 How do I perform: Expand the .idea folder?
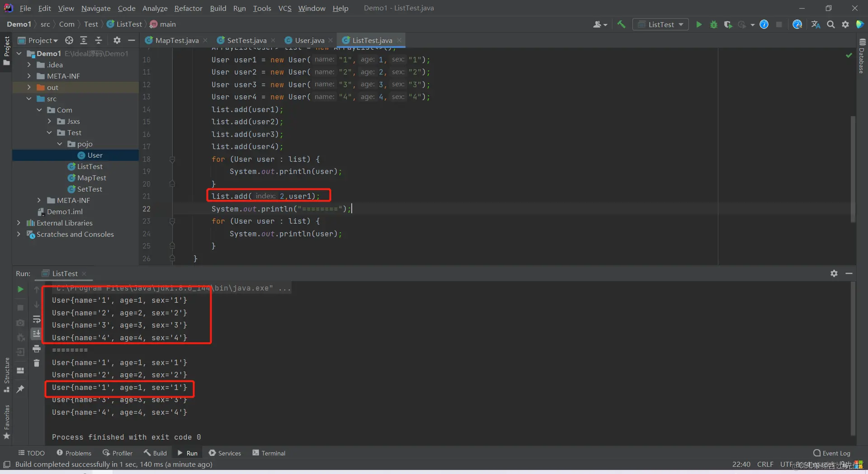[x=29, y=65]
